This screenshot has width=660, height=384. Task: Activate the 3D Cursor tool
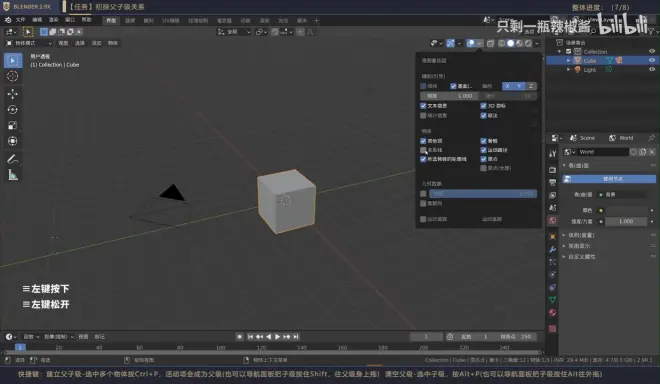(x=13, y=76)
